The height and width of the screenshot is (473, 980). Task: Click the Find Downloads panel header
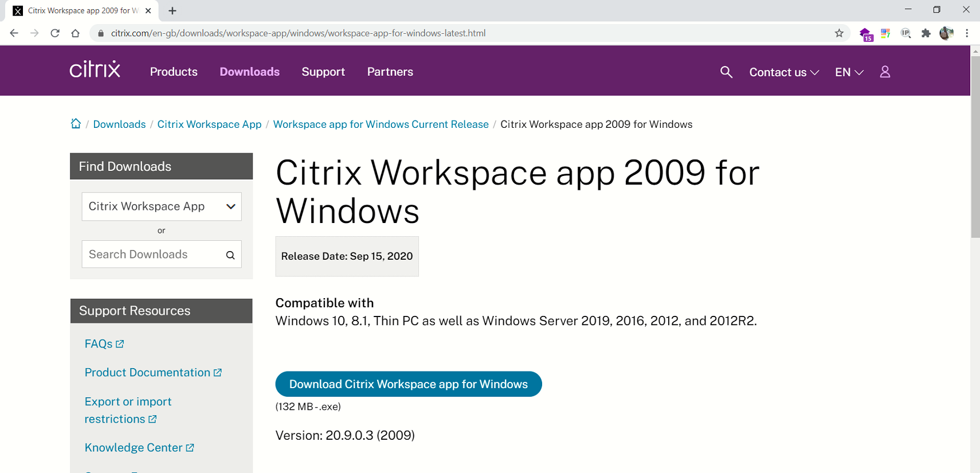tap(161, 166)
